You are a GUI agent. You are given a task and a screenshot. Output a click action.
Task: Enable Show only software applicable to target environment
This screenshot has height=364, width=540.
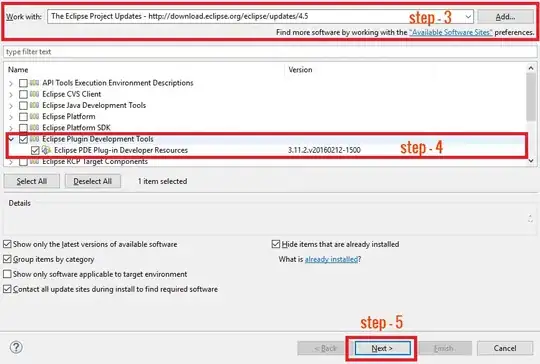click(x=7, y=274)
